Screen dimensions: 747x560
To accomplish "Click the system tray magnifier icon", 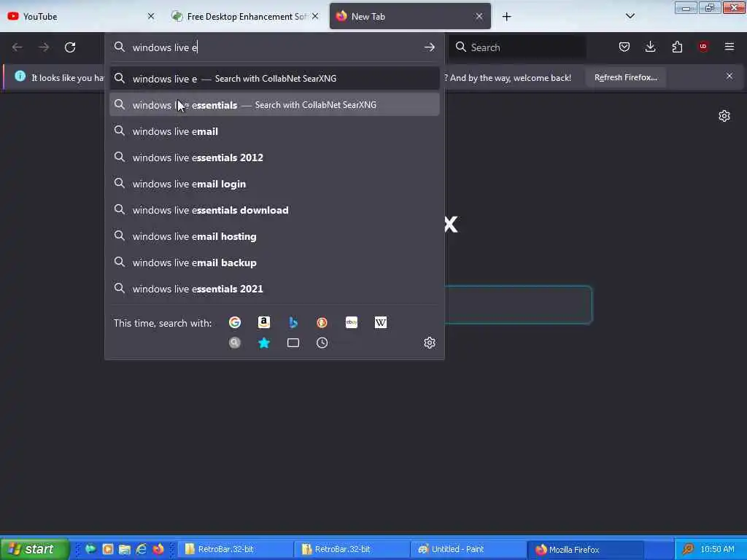I will tap(687, 549).
